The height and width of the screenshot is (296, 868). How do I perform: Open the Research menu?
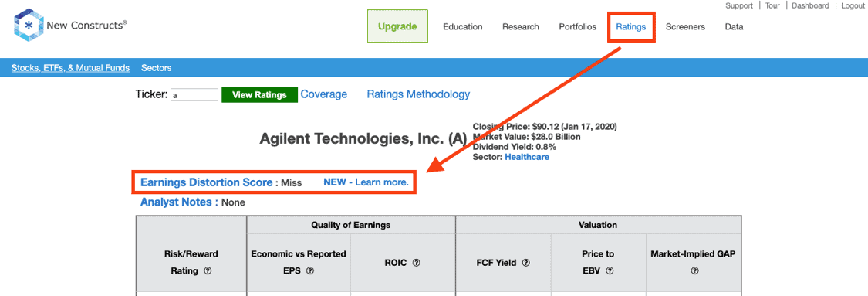(520, 26)
